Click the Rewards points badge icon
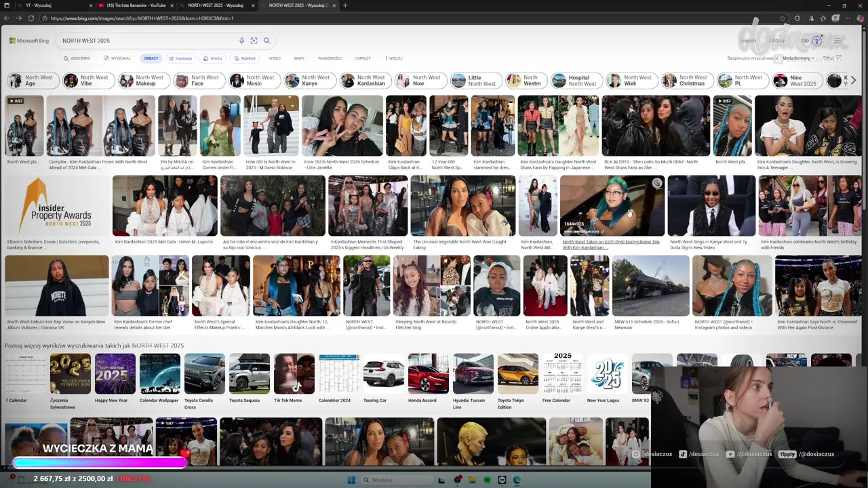 [817, 41]
